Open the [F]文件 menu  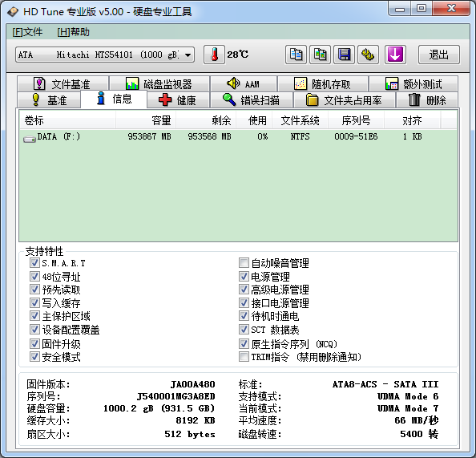(27, 32)
